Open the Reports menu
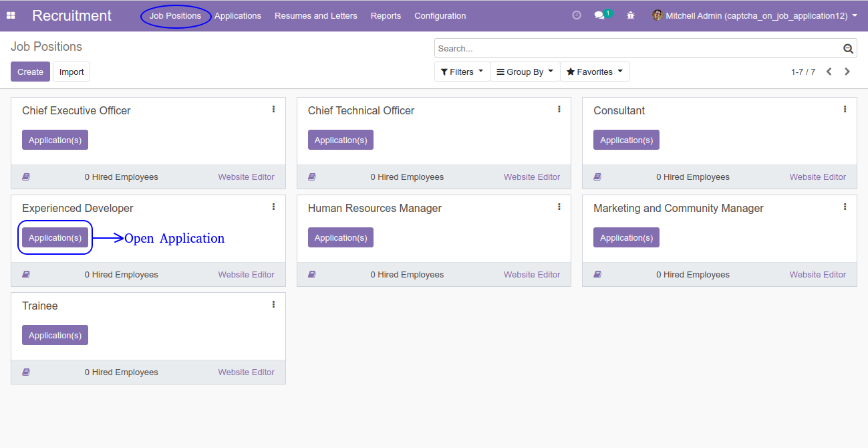 pyautogui.click(x=386, y=15)
